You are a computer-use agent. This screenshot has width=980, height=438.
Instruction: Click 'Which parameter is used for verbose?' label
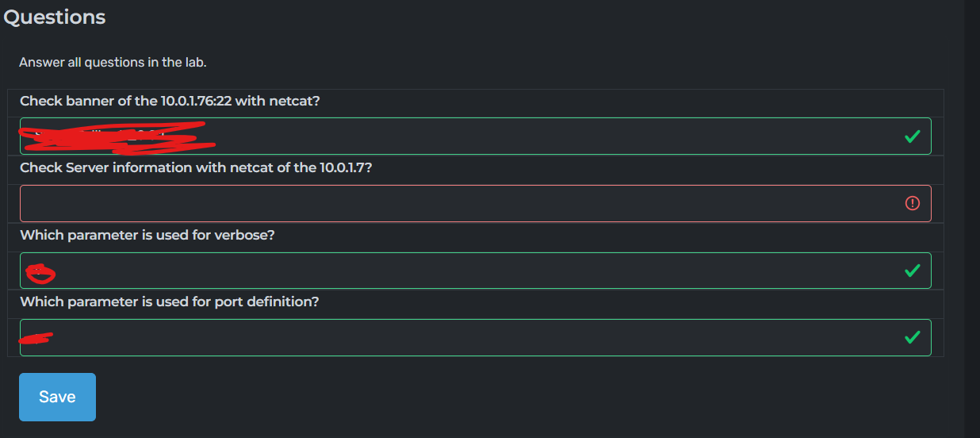pyautogui.click(x=147, y=235)
